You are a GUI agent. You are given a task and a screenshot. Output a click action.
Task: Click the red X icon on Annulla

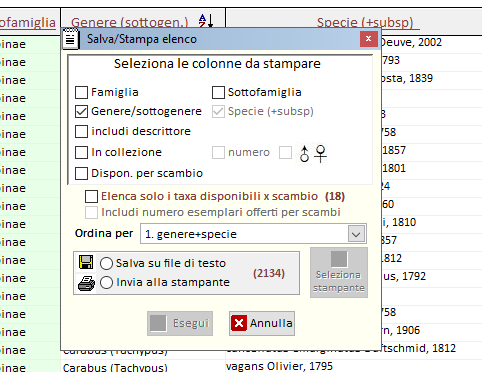click(239, 323)
